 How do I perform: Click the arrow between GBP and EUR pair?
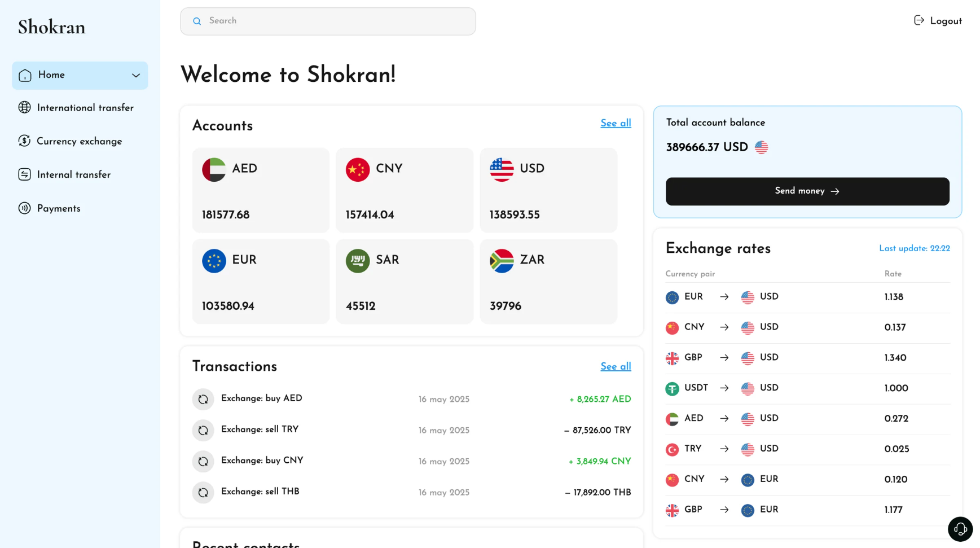[724, 510]
